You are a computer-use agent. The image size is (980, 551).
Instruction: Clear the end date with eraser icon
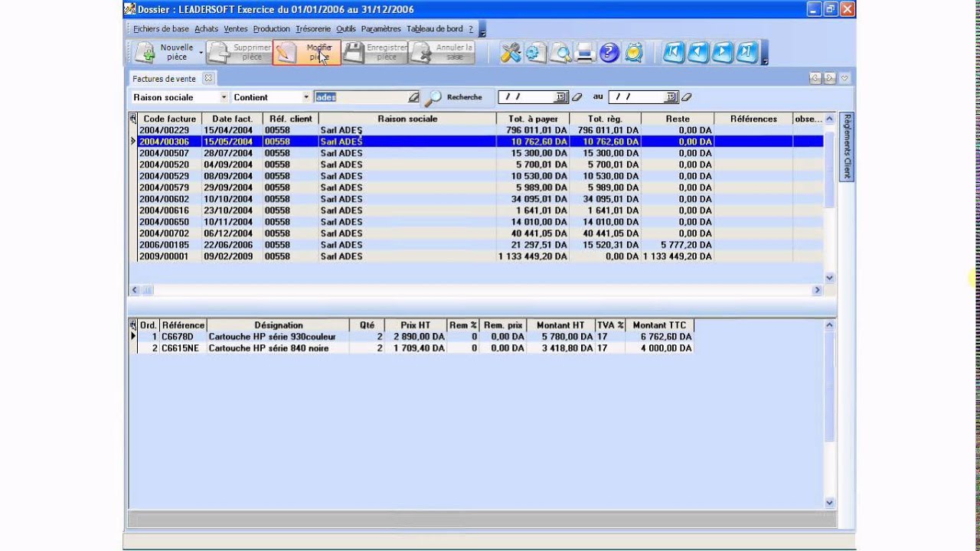click(687, 97)
